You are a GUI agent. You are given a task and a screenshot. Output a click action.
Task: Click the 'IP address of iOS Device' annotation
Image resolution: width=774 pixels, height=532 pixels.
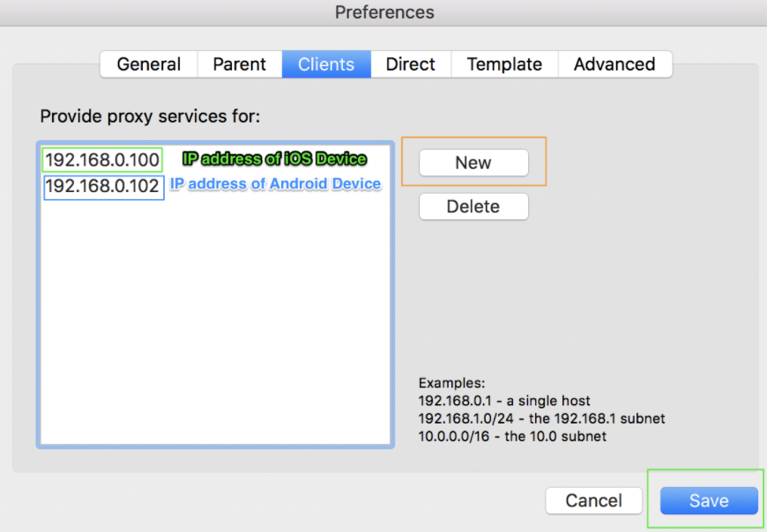click(x=274, y=159)
